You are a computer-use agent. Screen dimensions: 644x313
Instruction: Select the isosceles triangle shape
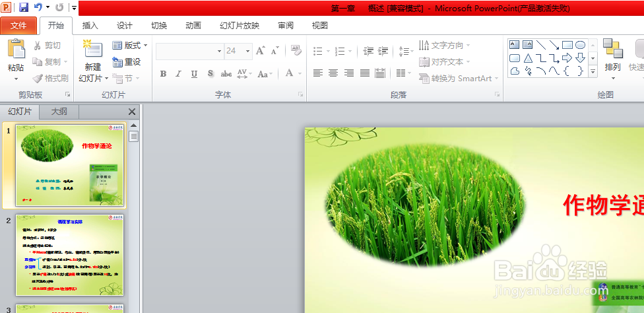pyautogui.click(x=528, y=58)
